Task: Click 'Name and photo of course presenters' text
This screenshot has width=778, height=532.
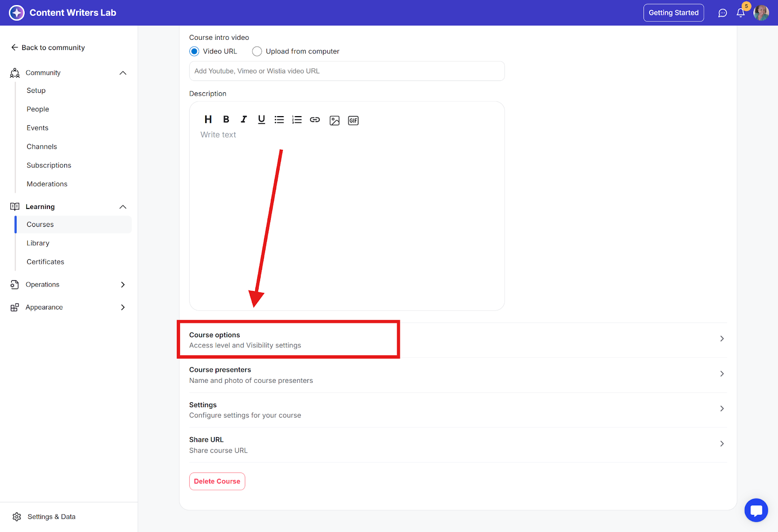Action: point(251,380)
